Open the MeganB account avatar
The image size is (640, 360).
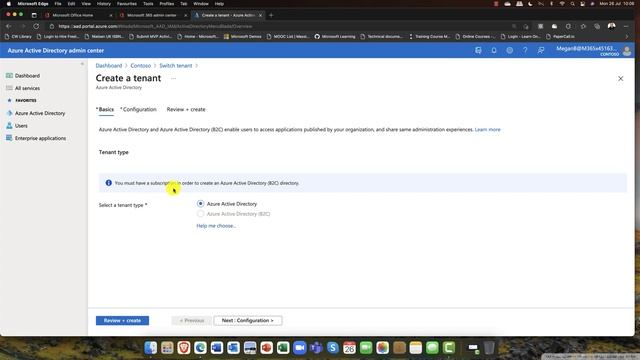coord(627,51)
